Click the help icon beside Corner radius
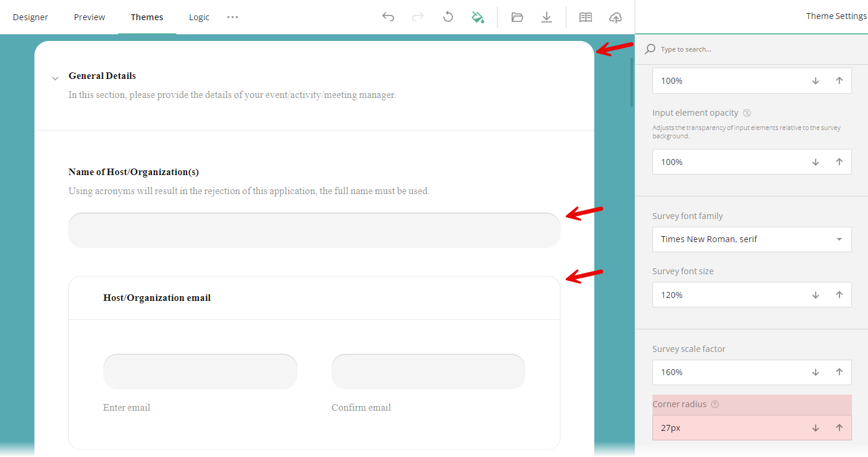This screenshot has height=457, width=868. (715, 404)
